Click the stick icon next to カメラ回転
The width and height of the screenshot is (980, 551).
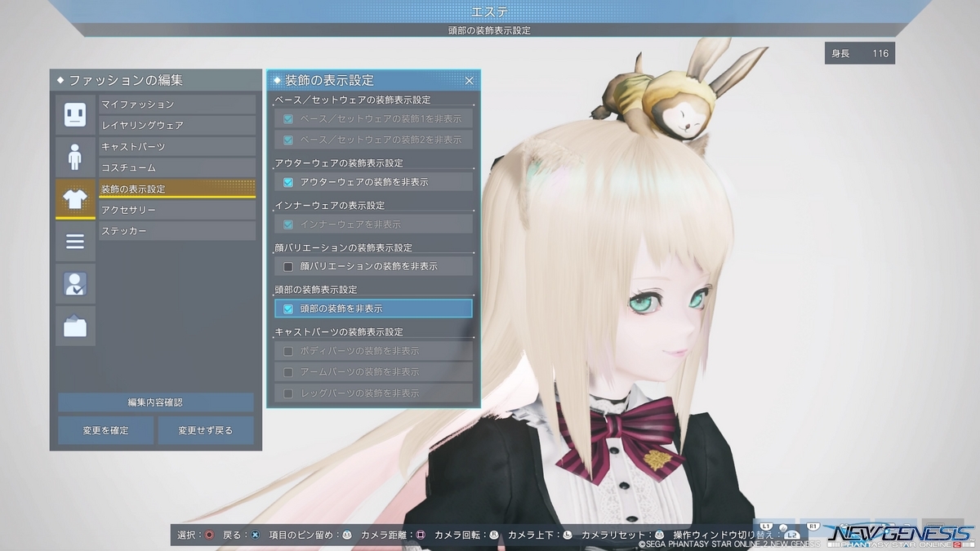pyautogui.click(x=494, y=535)
